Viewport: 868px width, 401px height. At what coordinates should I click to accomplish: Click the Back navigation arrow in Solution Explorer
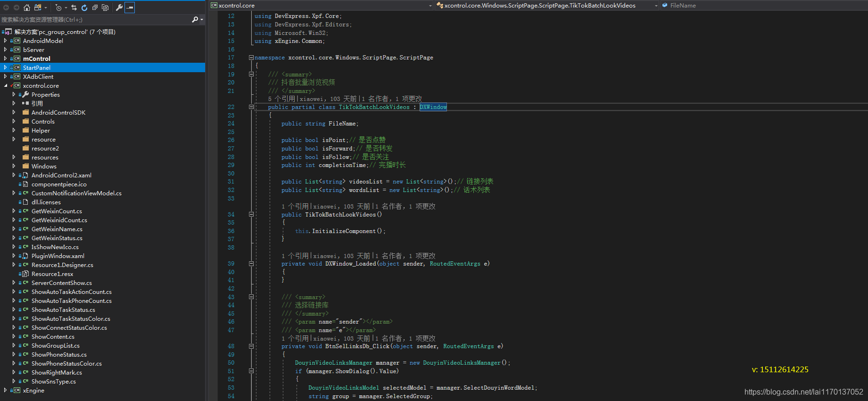[x=6, y=8]
